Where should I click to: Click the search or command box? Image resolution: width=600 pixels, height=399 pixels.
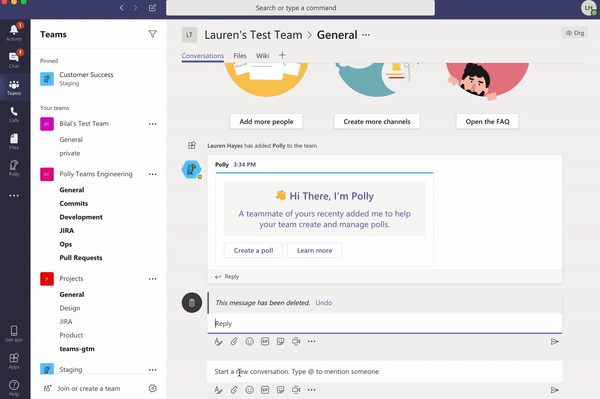coord(300,8)
